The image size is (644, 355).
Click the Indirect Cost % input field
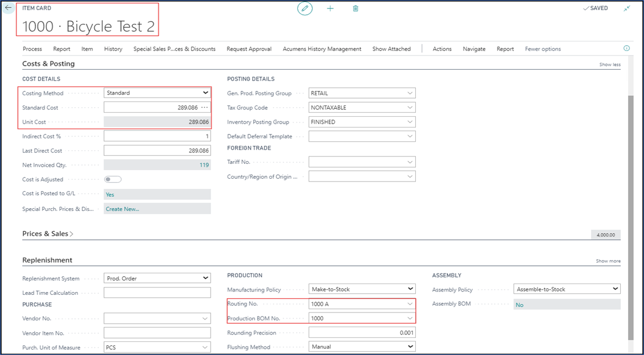click(x=157, y=136)
